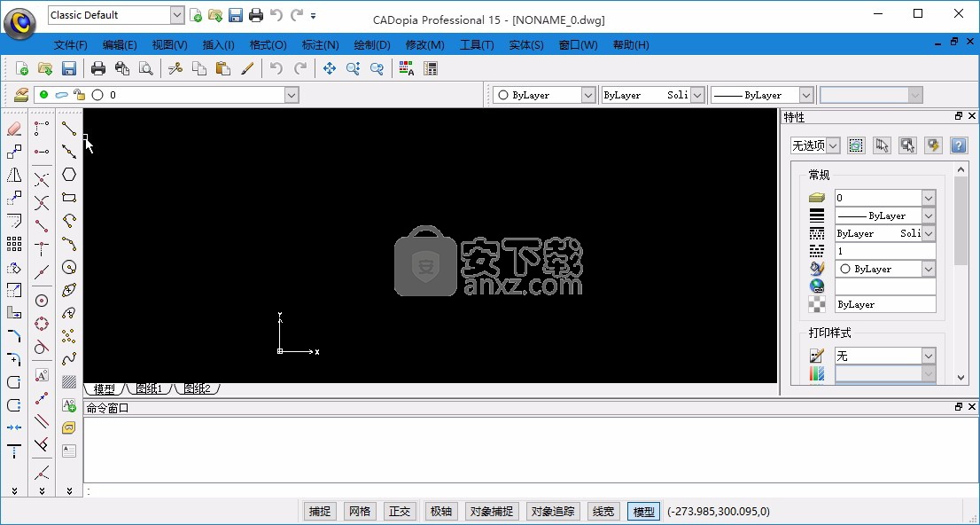Select the Polygon hexagon tool

tap(69, 175)
